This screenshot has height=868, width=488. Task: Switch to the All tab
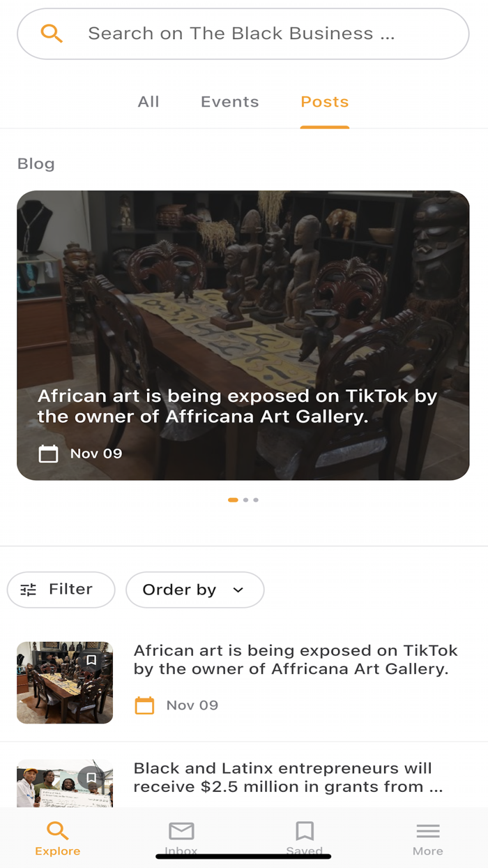coord(148,102)
